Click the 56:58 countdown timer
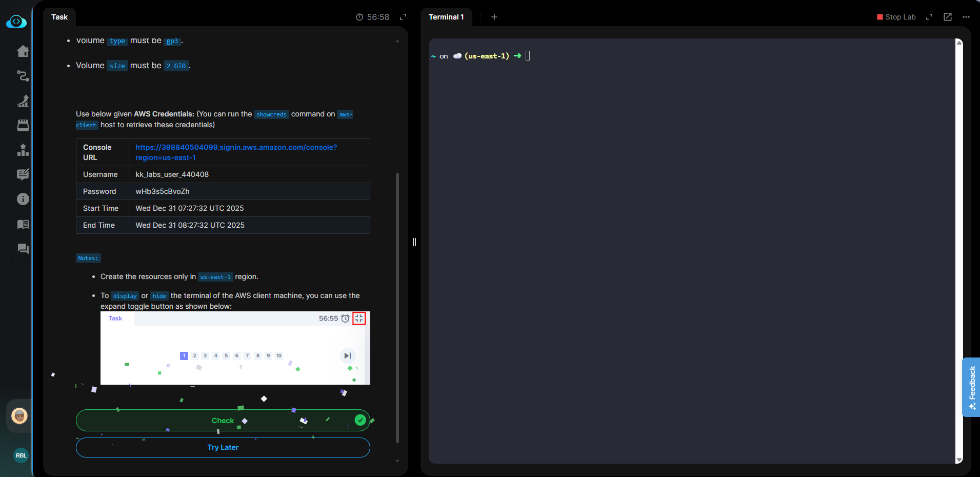 coord(378,17)
